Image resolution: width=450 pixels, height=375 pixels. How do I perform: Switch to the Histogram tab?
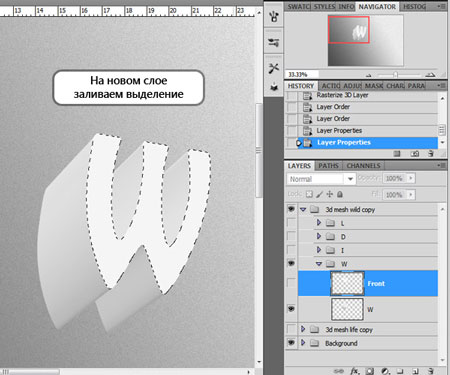pyautogui.click(x=414, y=7)
